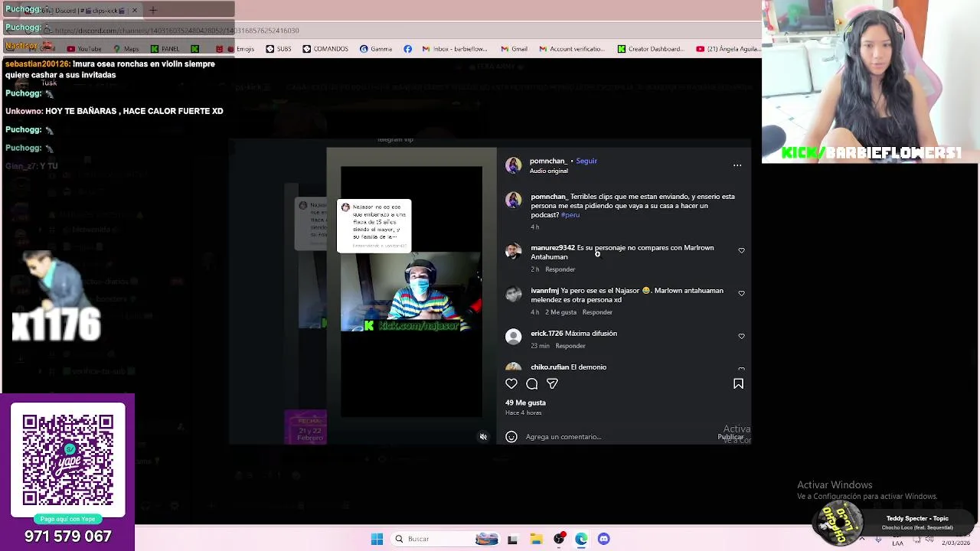Open the Facebook bookmark icon
Viewport: 980px width, 551px height.
[x=407, y=49]
